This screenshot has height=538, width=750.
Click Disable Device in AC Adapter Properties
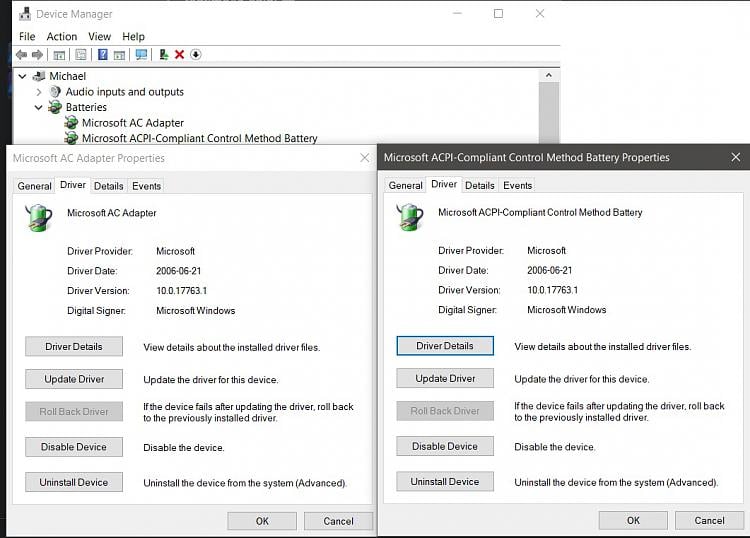(74, 447)
